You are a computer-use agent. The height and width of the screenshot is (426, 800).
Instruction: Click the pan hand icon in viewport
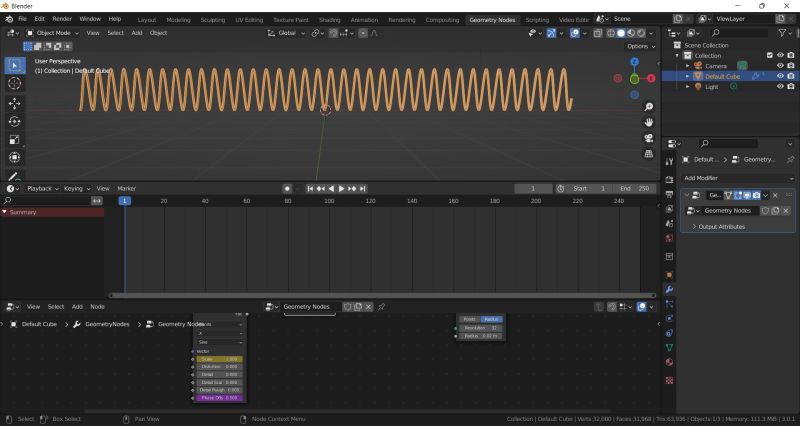pos(648,122)
